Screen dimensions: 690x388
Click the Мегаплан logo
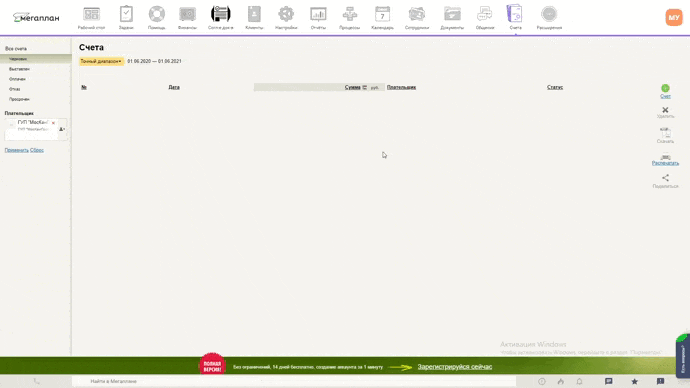tap(36, 18)
